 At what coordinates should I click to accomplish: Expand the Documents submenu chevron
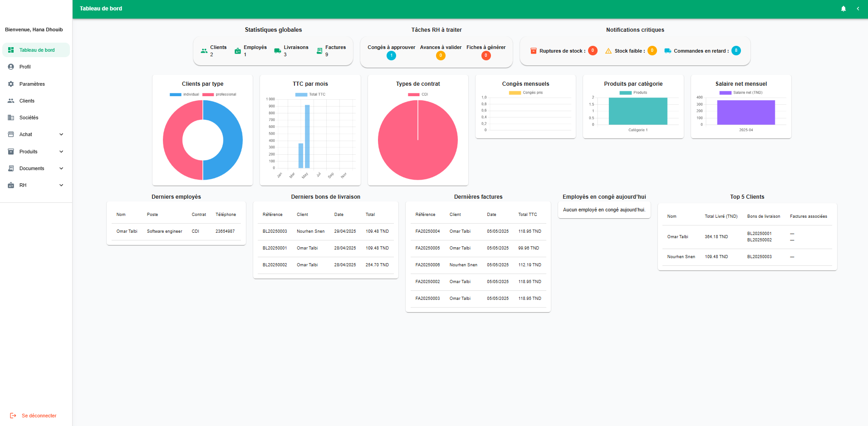coord(61,168)
